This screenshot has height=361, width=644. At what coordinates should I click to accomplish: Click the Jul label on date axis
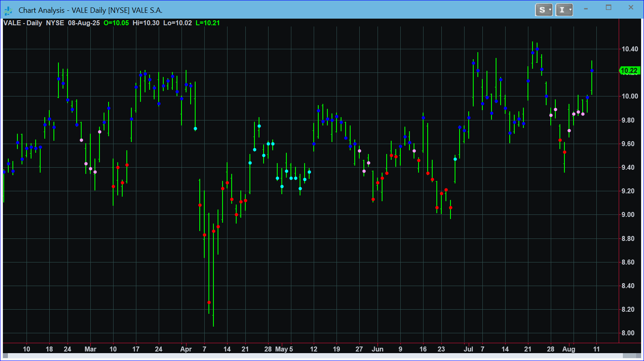[x=468, y=349]
